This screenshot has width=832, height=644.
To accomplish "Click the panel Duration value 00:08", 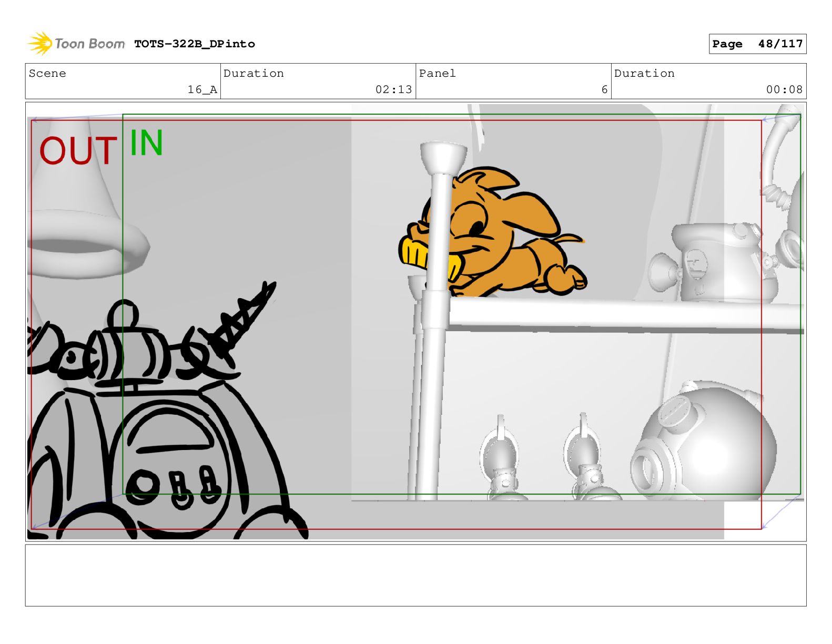I will click(784, 90).
